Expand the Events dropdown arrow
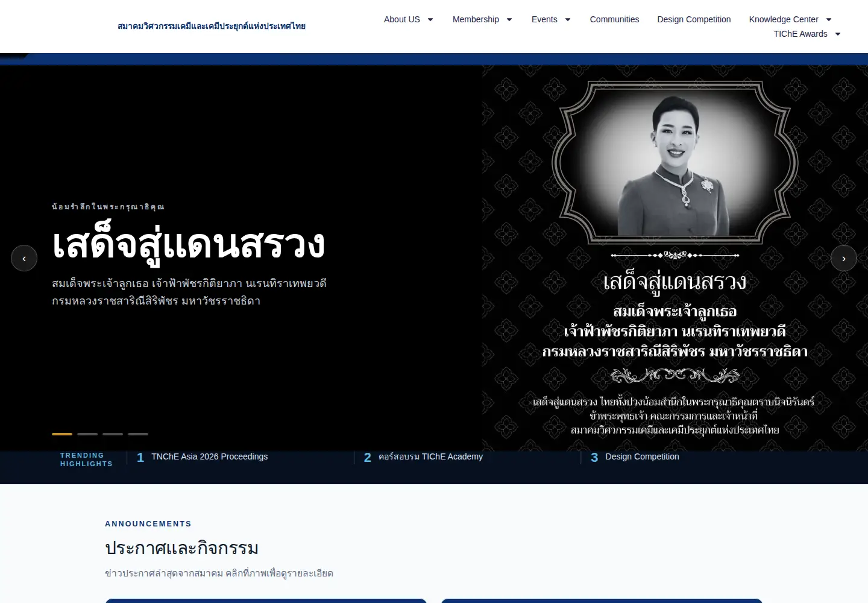This screenshot has width=868, height=603. pyautogui.click(x=568, y=19)
